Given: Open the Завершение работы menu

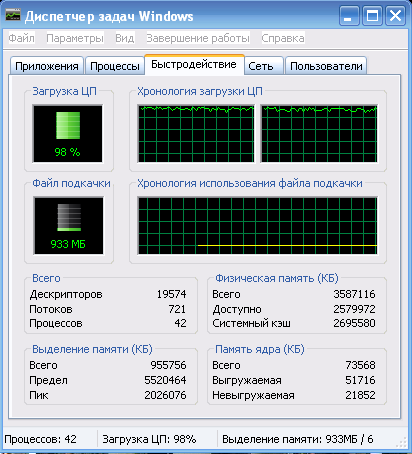Looking at the screenshot, I should tap(198, 38).
